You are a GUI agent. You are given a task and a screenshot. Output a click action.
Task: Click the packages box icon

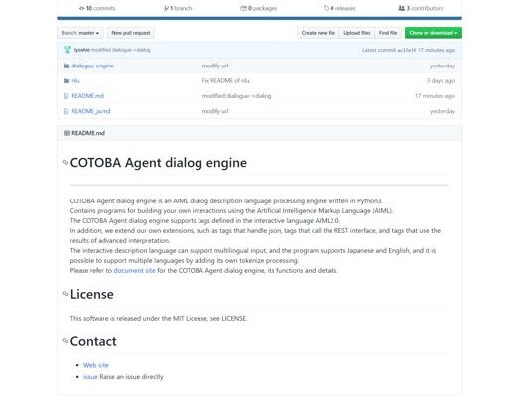[243, 8]
